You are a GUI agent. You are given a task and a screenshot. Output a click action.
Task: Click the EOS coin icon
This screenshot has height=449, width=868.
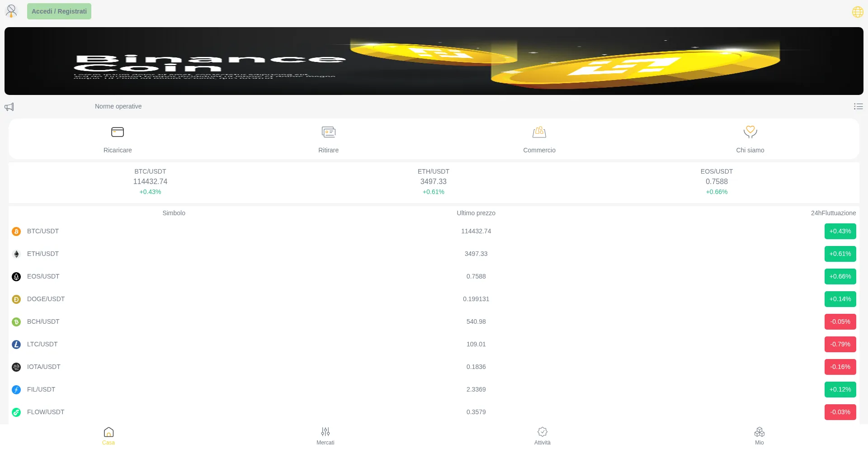(16, 277)
